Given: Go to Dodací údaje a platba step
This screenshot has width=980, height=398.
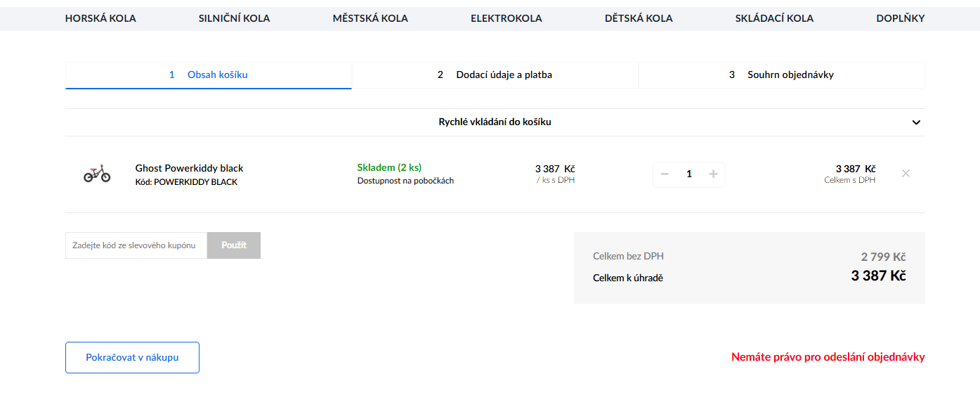Looking at the screenshot, I should pyautogui.click(x=495, y=75).
